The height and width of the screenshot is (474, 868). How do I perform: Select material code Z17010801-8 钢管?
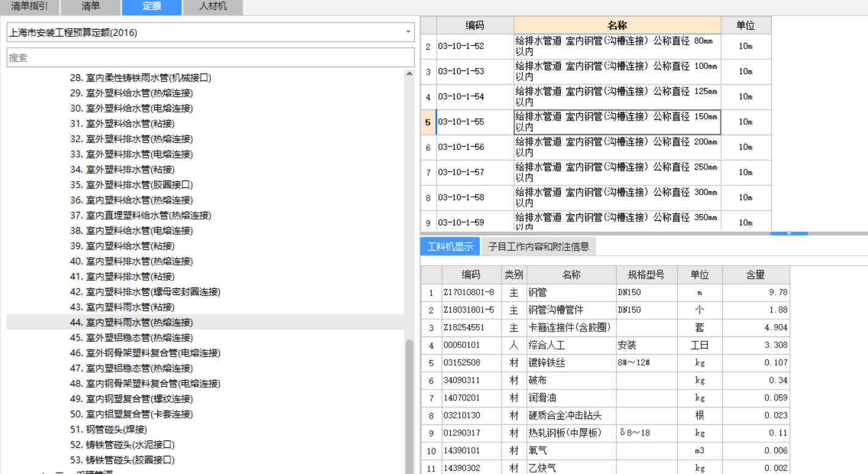606,292
